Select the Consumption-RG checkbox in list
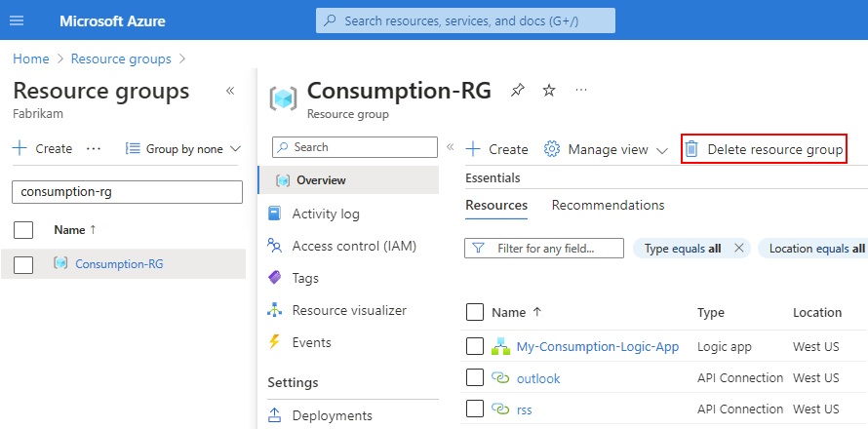The width and height of the screenshot is (868, 429). click(24, 264)
